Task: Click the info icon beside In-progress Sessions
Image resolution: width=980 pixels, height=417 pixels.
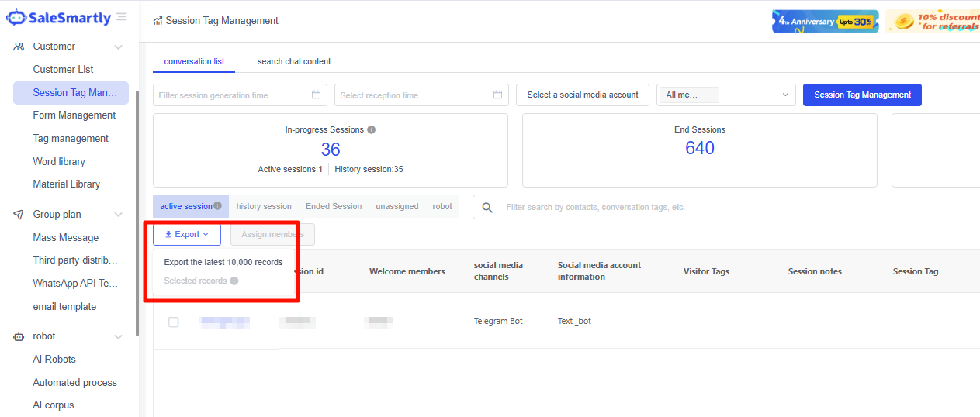Action: 371,129
